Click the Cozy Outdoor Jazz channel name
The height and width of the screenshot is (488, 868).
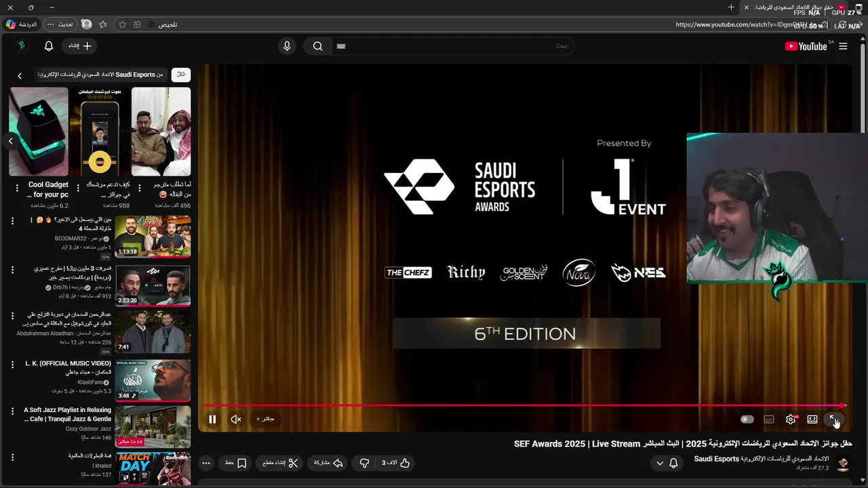[x=88, y=429]
